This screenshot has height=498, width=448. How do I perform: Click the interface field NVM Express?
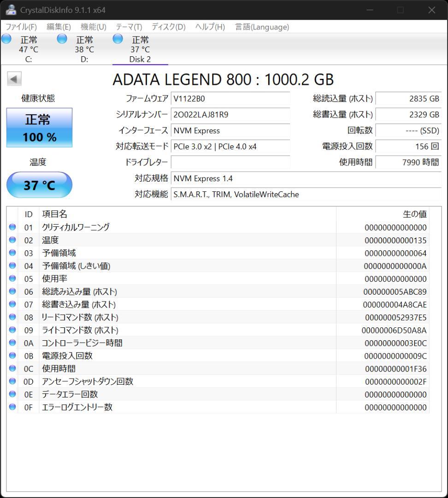click(230, 130)
